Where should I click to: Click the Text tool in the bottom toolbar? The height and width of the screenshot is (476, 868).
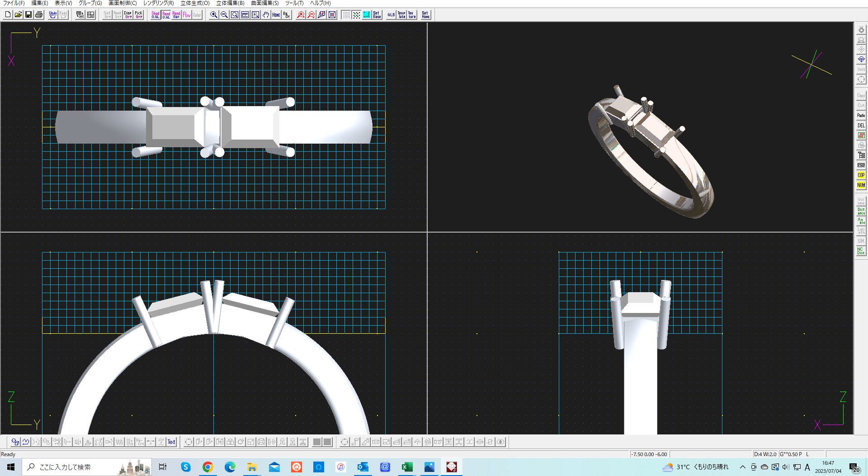coord(171,442)
